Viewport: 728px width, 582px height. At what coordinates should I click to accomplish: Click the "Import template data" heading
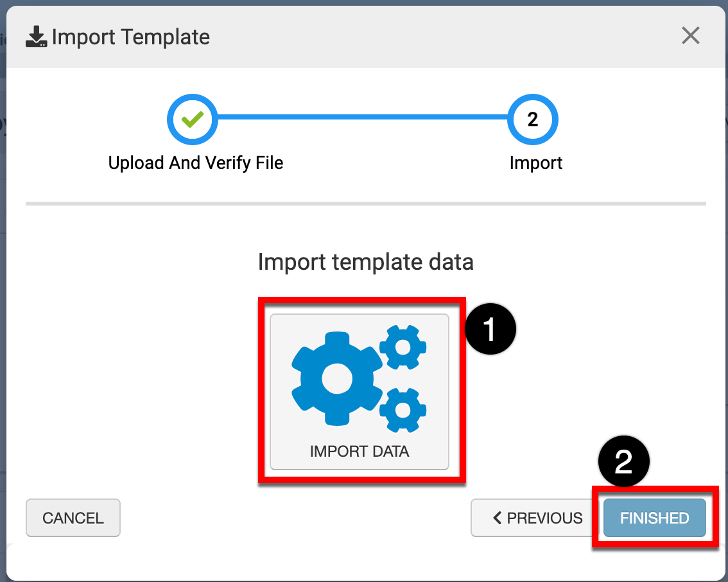(x=365, y=262)
